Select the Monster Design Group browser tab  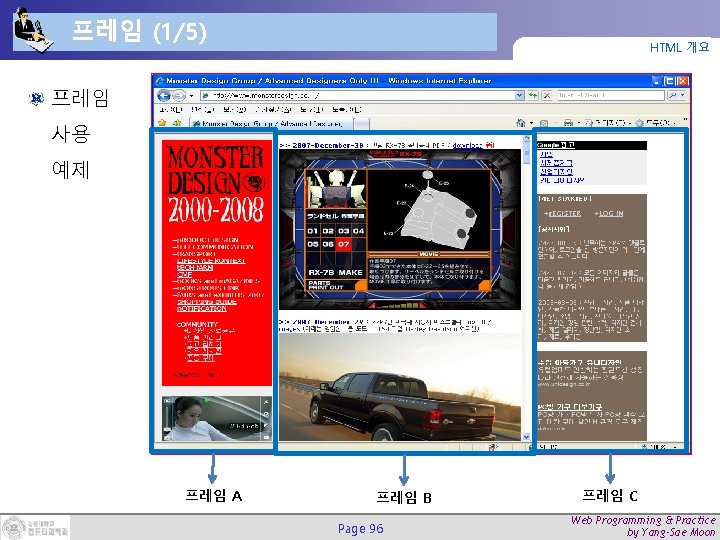271,123
